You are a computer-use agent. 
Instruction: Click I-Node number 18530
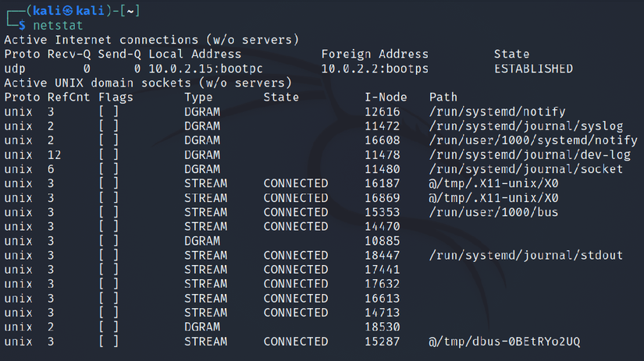pyautogui.click(x=382, y=327)
